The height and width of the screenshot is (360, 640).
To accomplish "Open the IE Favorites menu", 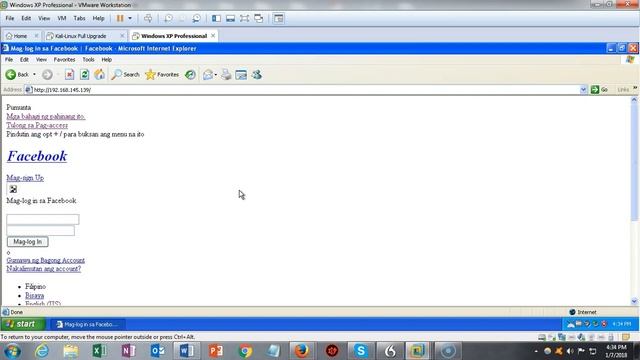I will point(64,60).
